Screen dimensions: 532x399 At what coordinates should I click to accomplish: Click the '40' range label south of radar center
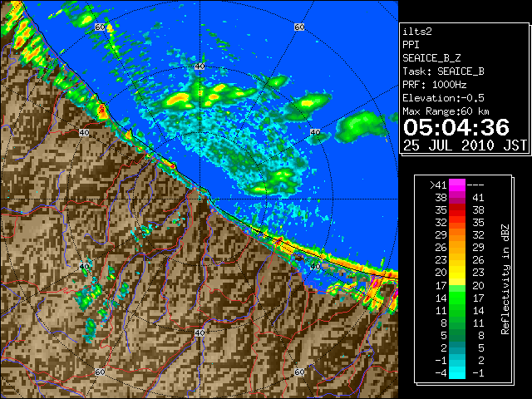[199, 332]
